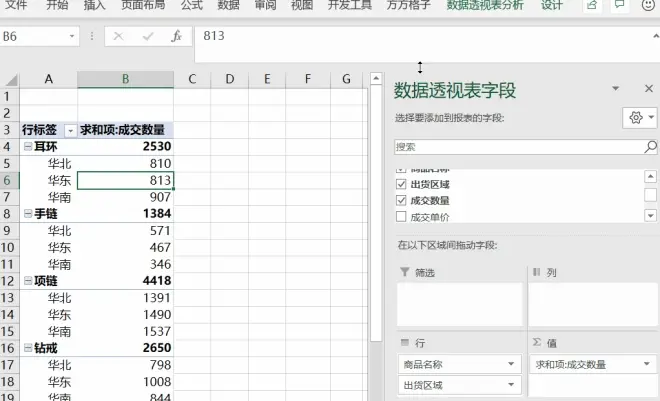The width and height of the screenshot is (660, 401).
Task: Collapse the 手链 group
Action: click(x=28, y=214)
